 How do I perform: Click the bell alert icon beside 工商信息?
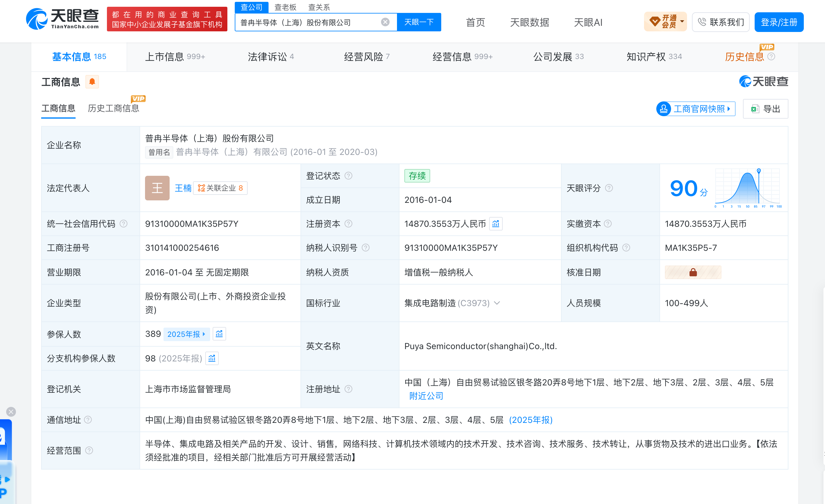92,82
